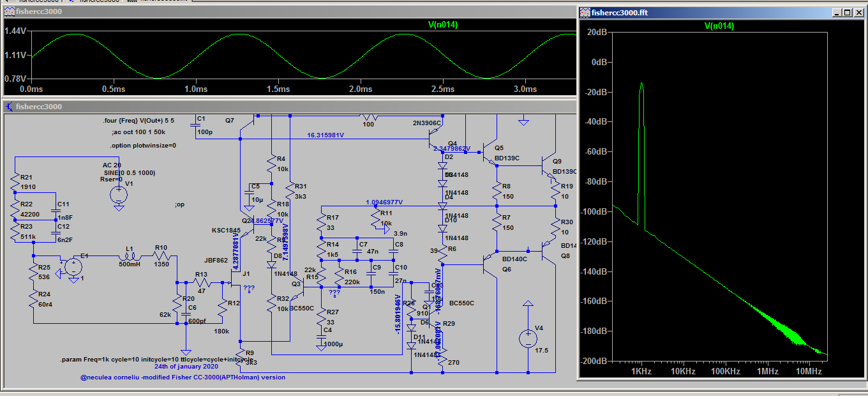Click the 1.44V axis label in waveform plot
Viewport: 868px width, 396px height.
(15, 31)
